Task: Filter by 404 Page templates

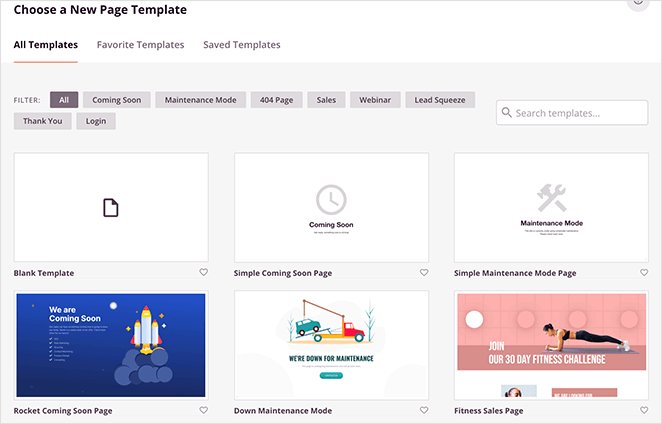Action: [x=276, y=100]
